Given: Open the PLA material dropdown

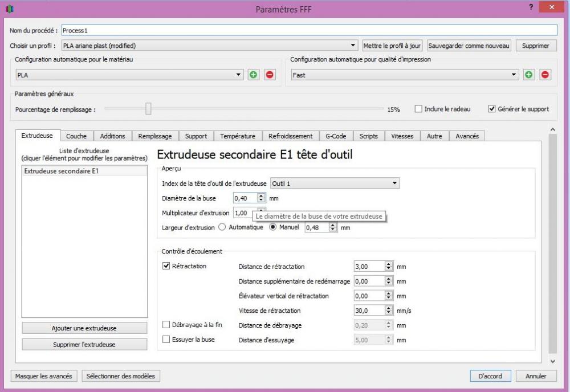Looking at the screenshot, I should click(129, 75).
